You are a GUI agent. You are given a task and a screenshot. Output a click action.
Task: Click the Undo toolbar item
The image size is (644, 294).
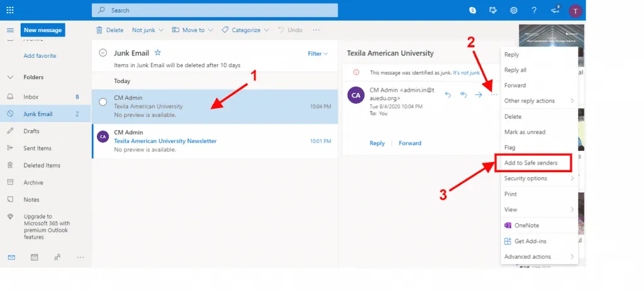(290, 30)
